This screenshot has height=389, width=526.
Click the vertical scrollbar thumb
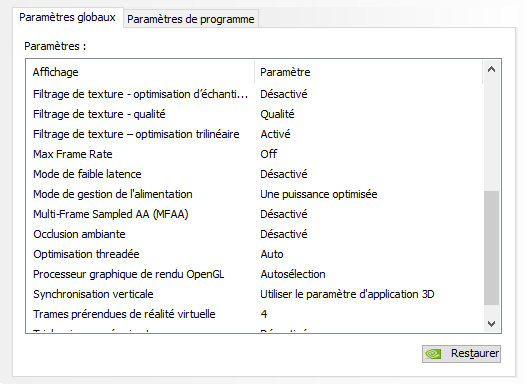click(491, 248)
